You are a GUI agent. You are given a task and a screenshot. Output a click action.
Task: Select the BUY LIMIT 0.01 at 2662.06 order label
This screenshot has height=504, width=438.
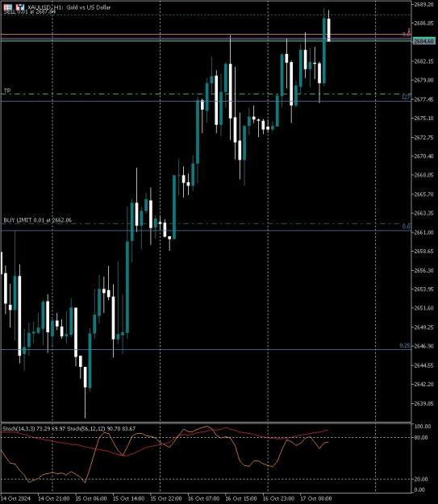point(38,220)
